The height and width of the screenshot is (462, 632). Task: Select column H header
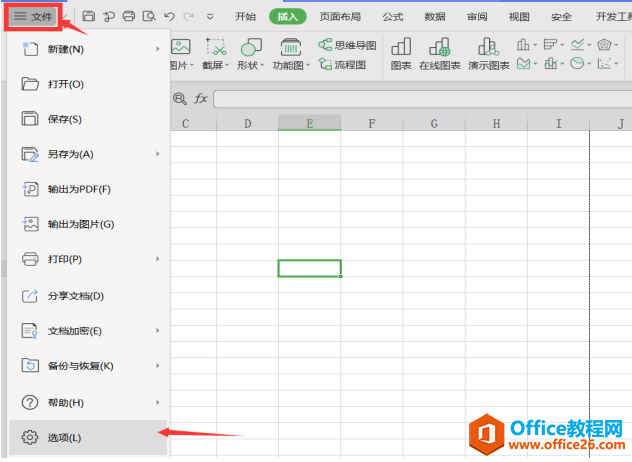pos(496,123)
